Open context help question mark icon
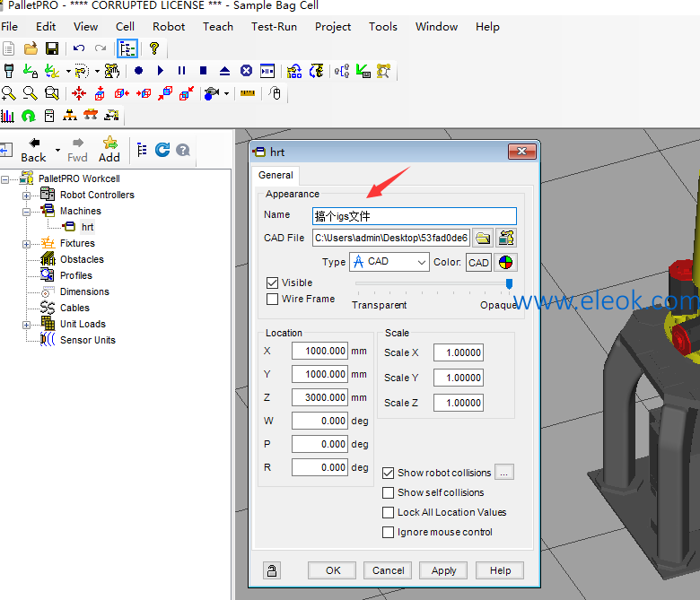This screenshot has height=600, width=700. click(x=154, y=48)
